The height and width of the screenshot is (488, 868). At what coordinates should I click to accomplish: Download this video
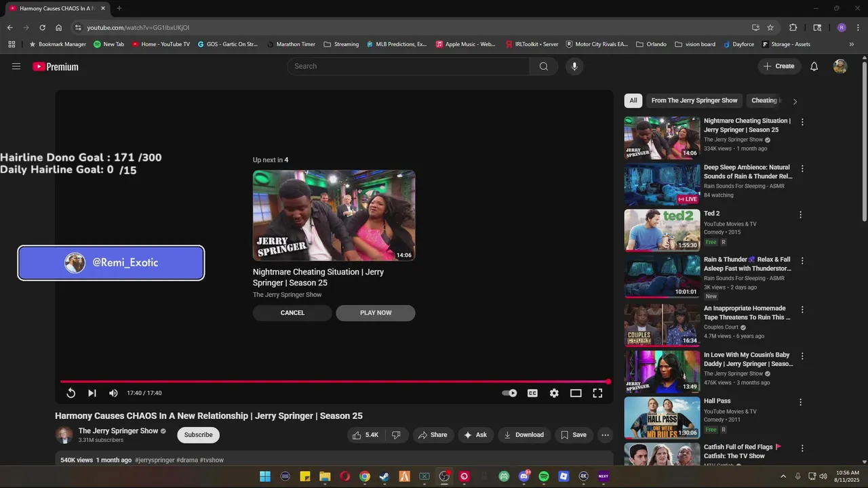[524, 435]
